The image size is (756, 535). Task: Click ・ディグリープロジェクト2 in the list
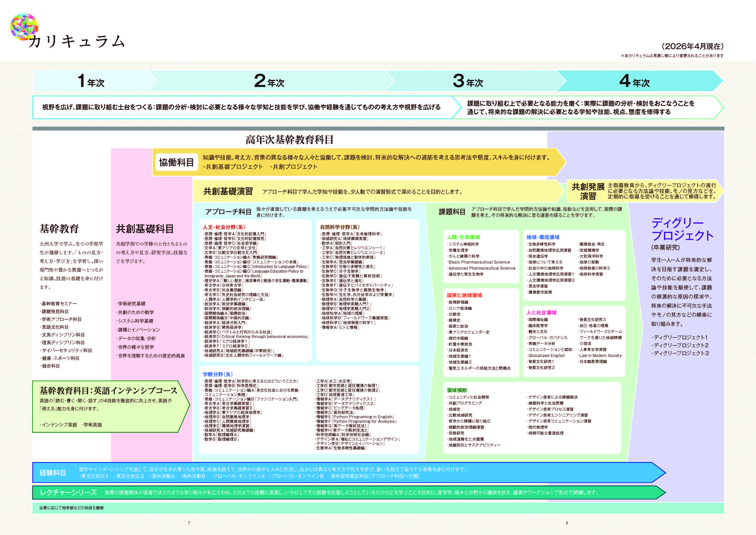[680, 345]
